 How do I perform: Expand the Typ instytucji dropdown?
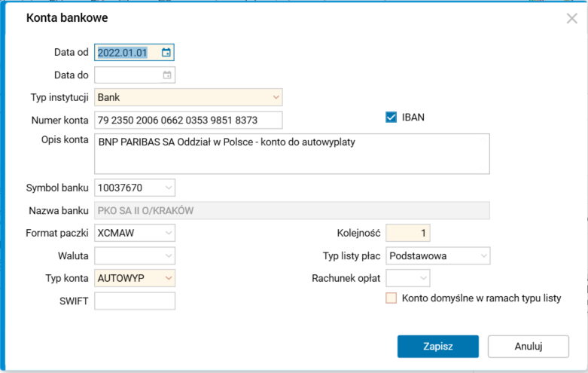tap(276, 97)
